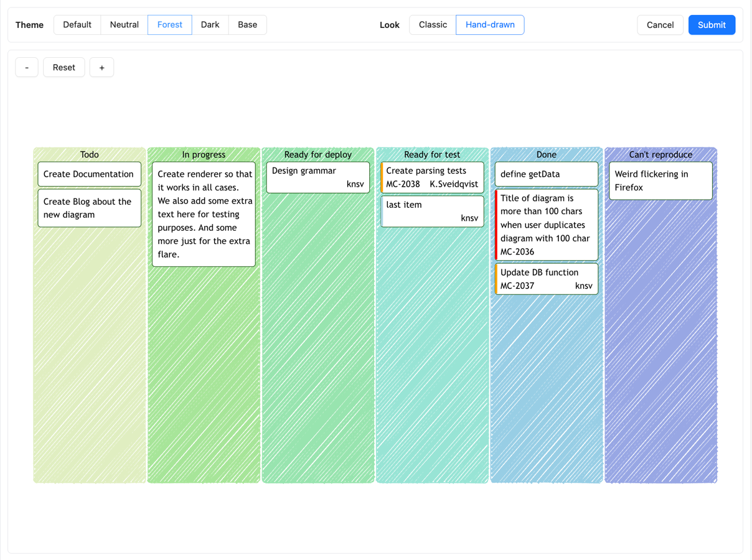Select the Update DB function MC-2037 card
752x560 pixels.
pyautogui.click(x=546, y=278)
